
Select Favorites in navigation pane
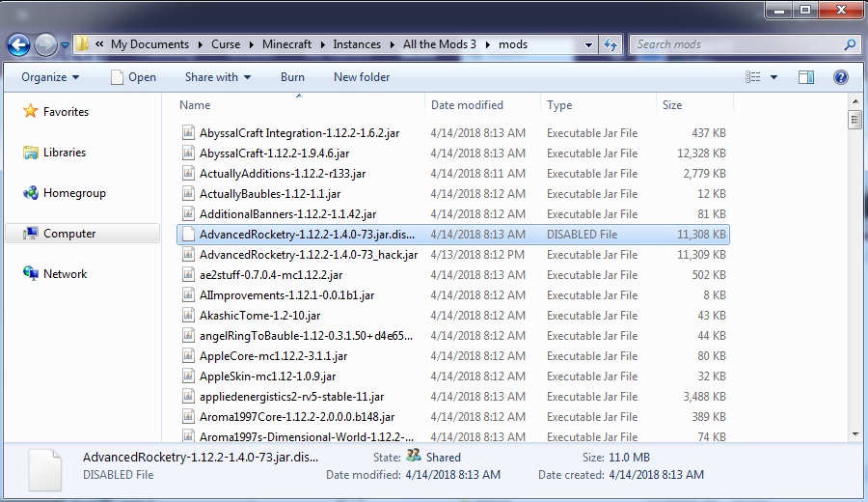(56, 111)
